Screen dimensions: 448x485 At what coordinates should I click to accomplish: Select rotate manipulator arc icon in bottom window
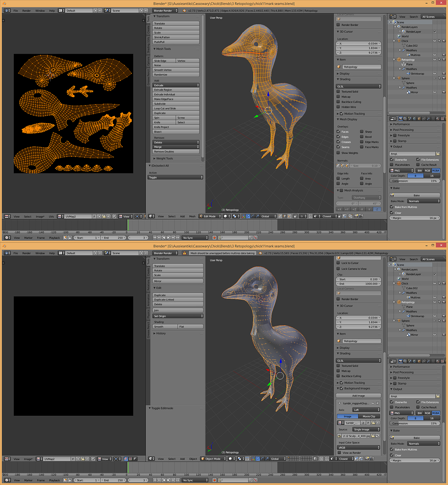pos(262,458)
